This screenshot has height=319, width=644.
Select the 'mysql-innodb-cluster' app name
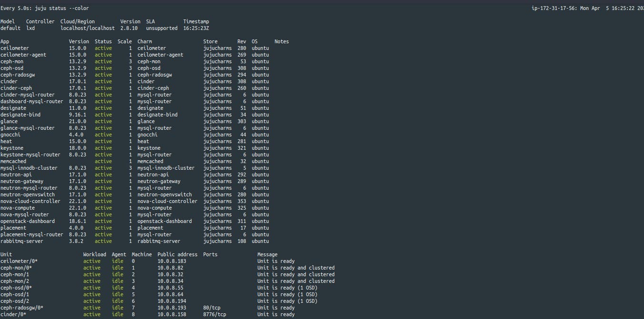29,168
